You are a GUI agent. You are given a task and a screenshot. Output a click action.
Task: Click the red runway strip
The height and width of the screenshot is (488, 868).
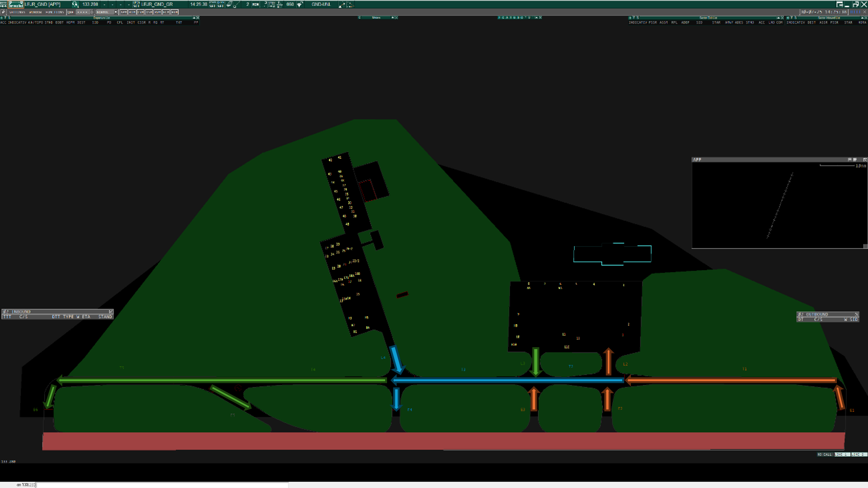pos(444,441)
